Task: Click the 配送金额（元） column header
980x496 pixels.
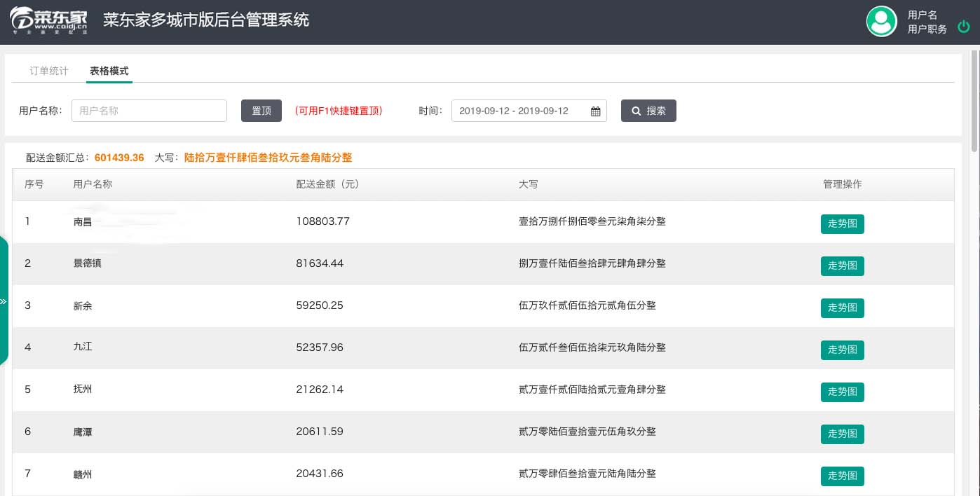Action: pyautogui.click(x=327, y=184)
